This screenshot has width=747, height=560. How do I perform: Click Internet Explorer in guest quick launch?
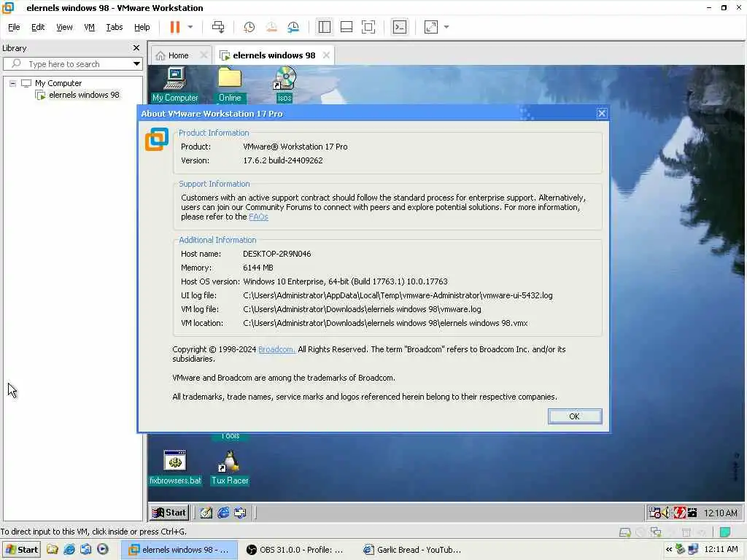click(223, 513)
